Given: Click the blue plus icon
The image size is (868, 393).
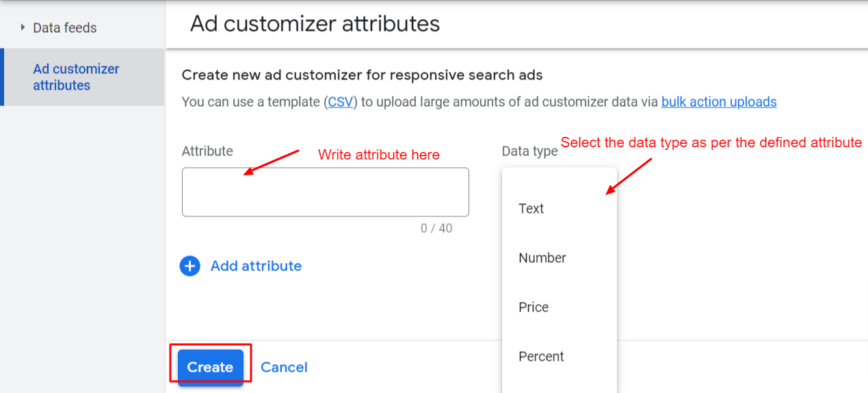Looking at the screenshot, I should [190, 266].
